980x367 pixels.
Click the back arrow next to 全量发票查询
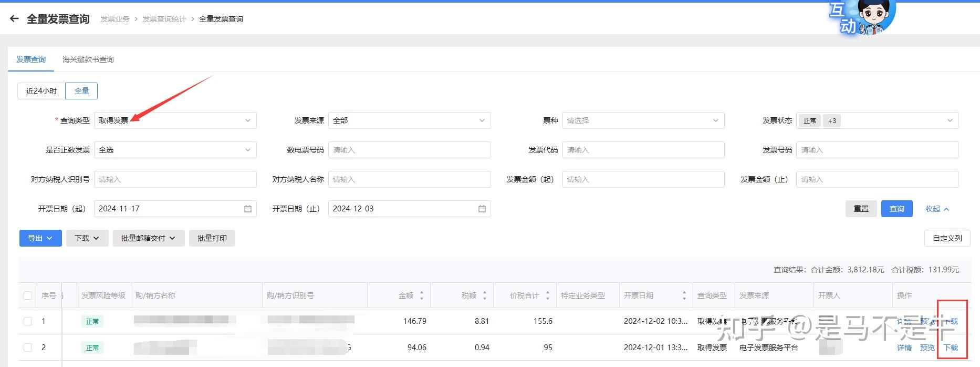click(14, 19)
